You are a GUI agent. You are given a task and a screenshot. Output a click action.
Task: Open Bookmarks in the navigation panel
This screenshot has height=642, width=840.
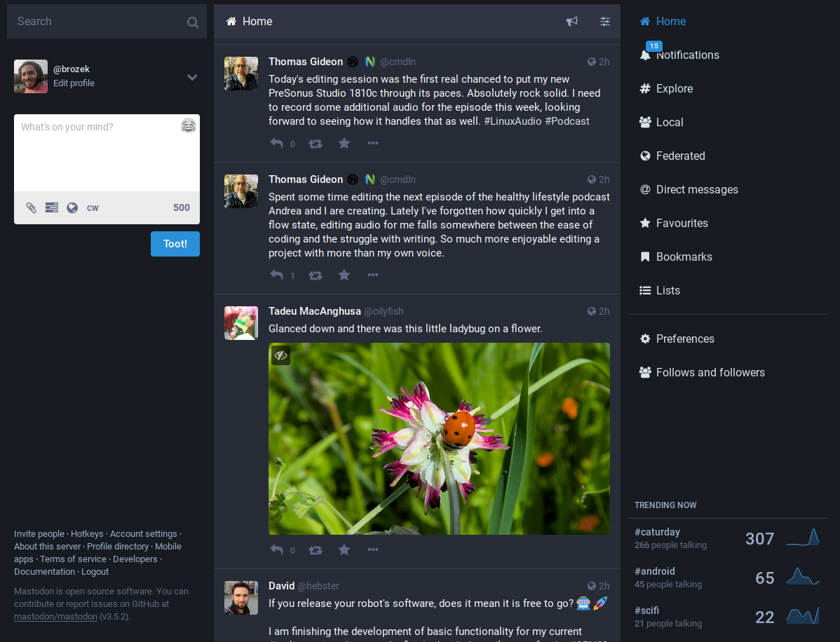point(684,257)
